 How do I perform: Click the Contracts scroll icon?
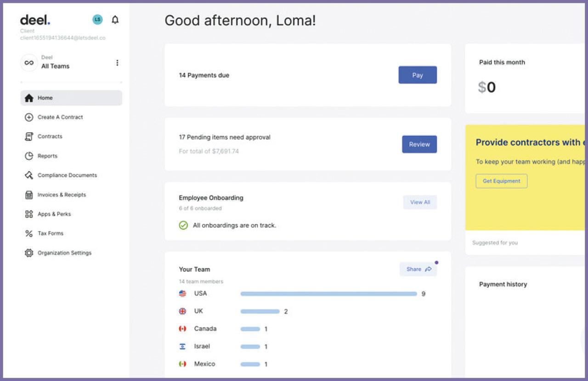pos(29,137)
